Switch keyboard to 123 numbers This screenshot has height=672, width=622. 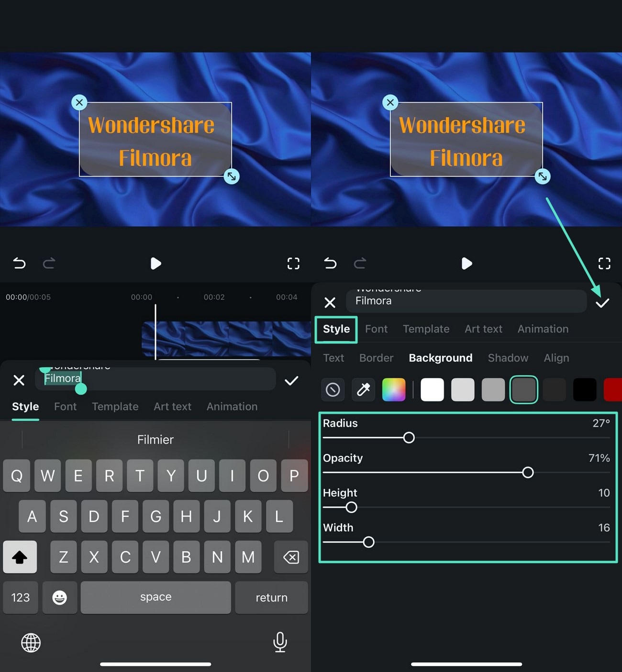pyautogui.click(x=21, y=597)
